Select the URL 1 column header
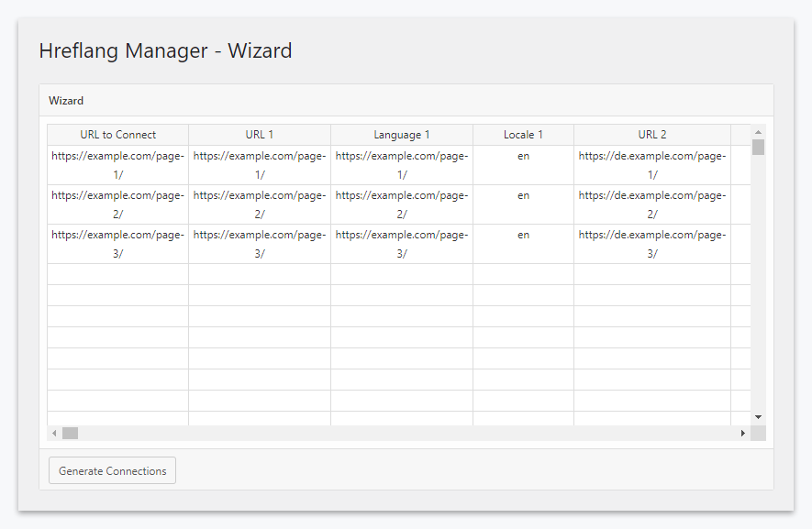The width and height of the screenshot is (812, 529). point(260,135)
